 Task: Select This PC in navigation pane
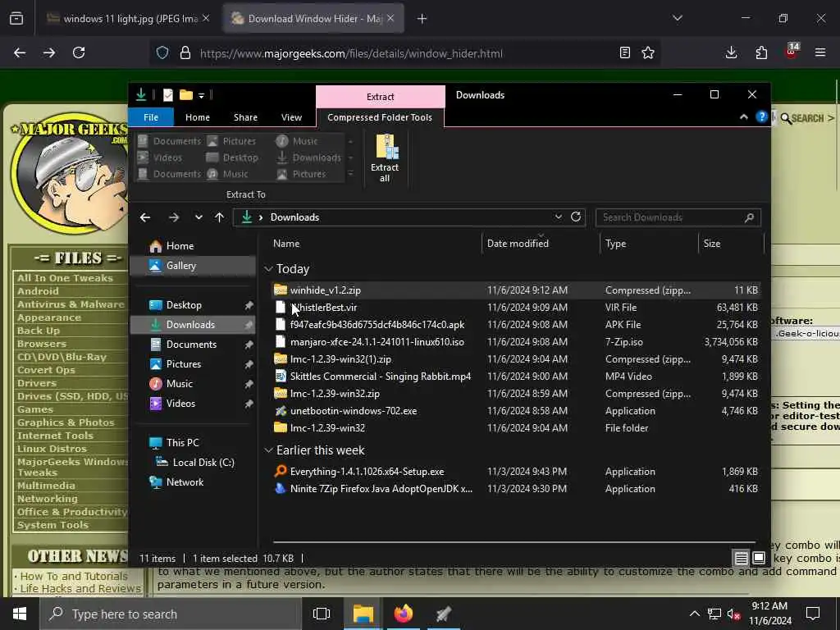(182, 442)
